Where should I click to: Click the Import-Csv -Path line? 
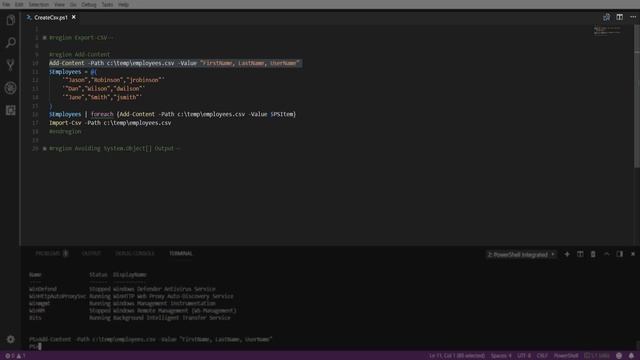point(110,123)
